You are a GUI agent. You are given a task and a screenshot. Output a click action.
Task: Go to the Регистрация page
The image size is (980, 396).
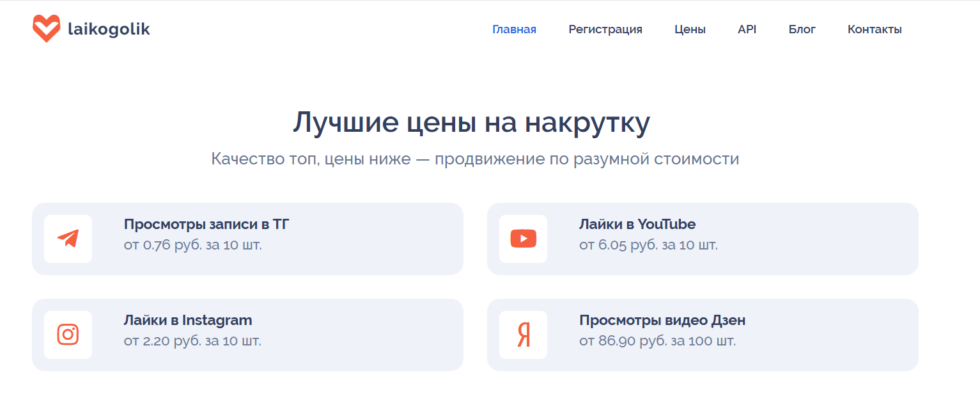[605, 29]
